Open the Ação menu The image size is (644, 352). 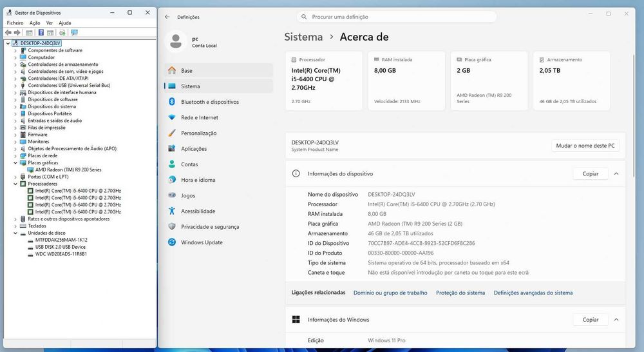[35, 23]
